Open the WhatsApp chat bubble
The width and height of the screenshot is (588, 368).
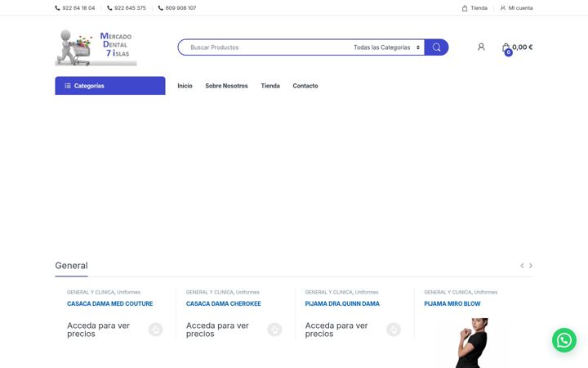click(x=564, y=340)
